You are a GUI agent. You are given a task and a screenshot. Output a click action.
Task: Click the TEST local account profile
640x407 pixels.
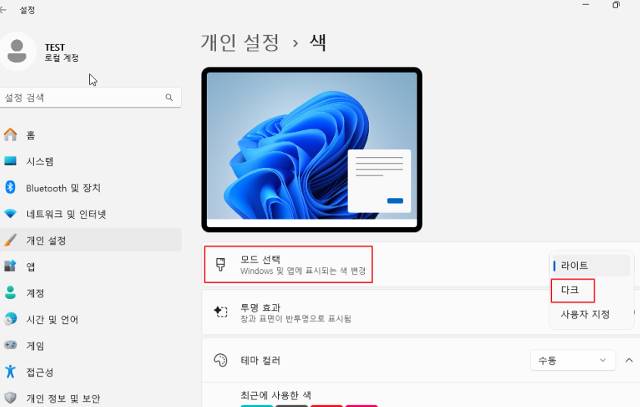click(x=41, y=52)
